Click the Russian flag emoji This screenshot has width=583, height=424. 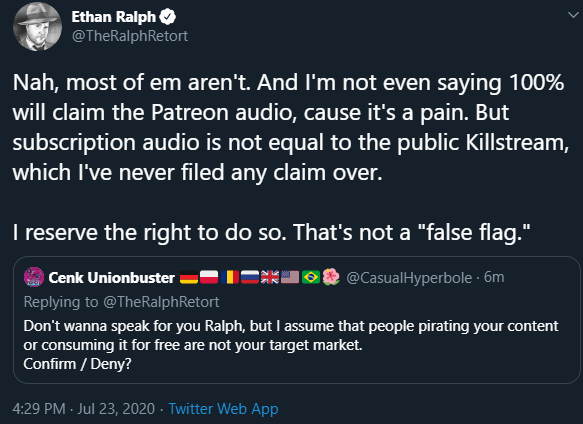coord(250,277)
